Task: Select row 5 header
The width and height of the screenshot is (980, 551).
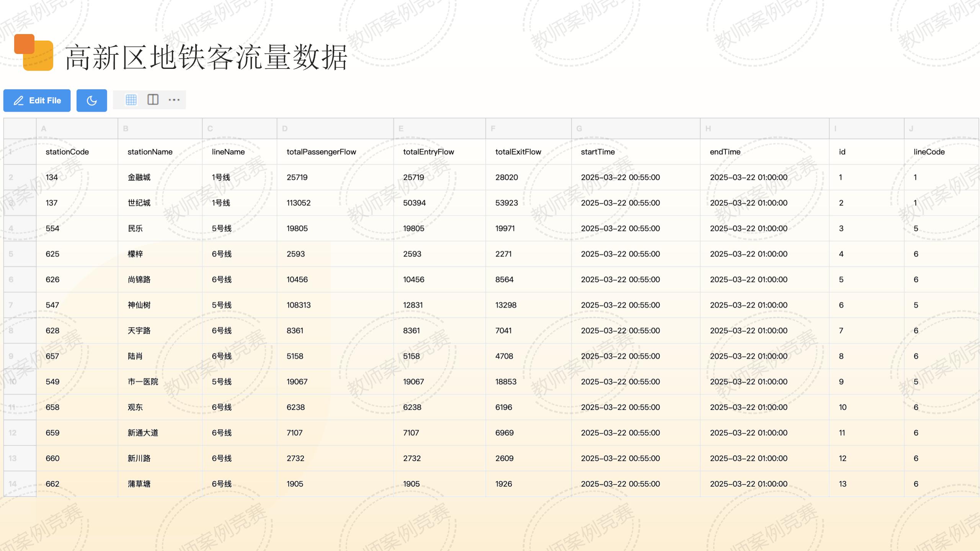Action: [20, 254]
